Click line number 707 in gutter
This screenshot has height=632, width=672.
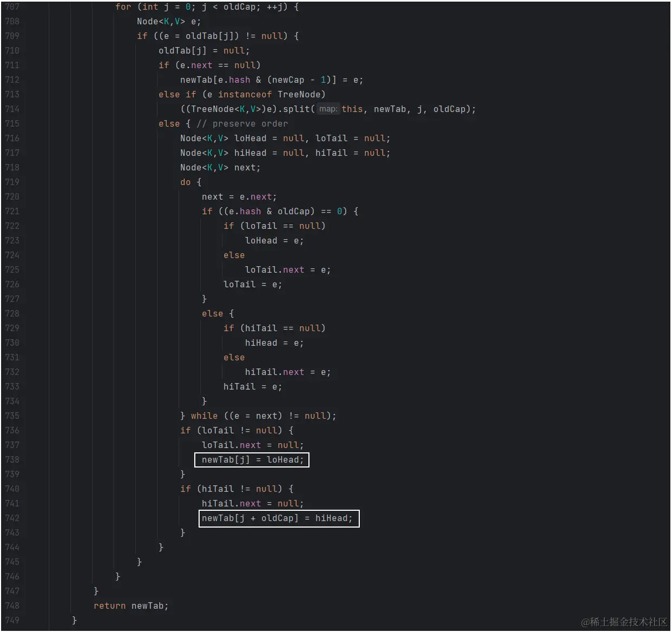pyautogui.click(x=12, y=7)
